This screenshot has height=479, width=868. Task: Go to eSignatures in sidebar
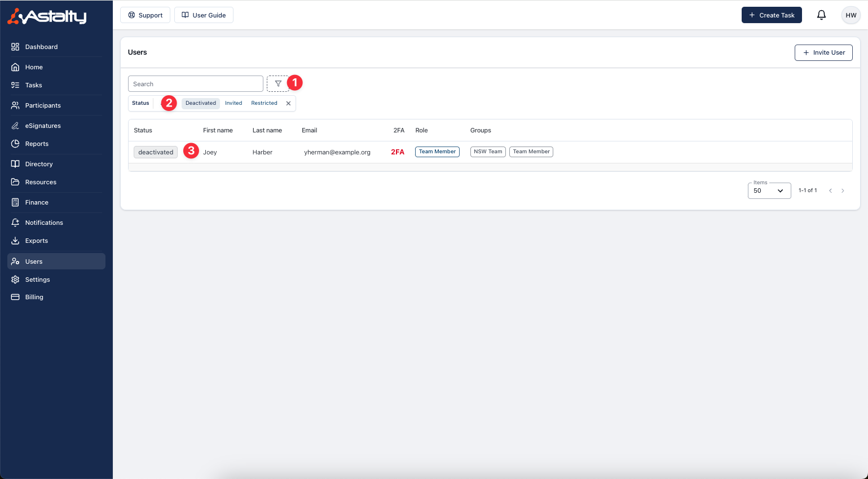coord(43,126)
